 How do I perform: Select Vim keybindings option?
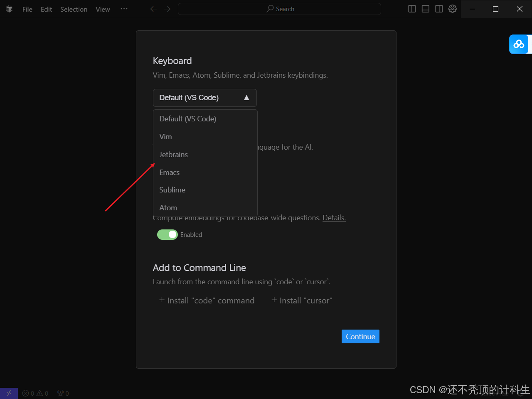[x=205, y=137]
